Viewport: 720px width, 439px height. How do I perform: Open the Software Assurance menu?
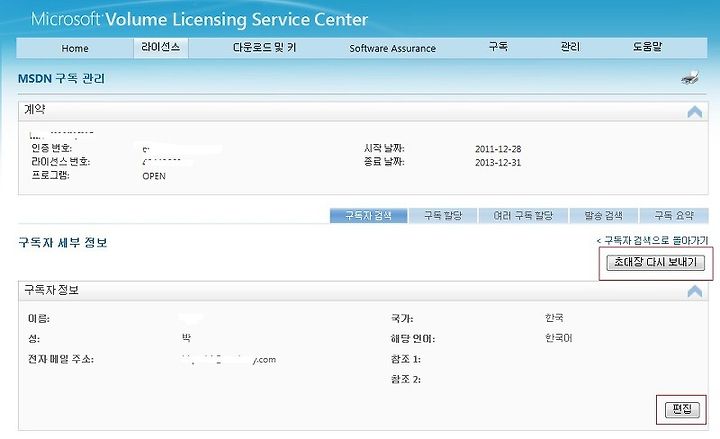click(x=393, y=48)
